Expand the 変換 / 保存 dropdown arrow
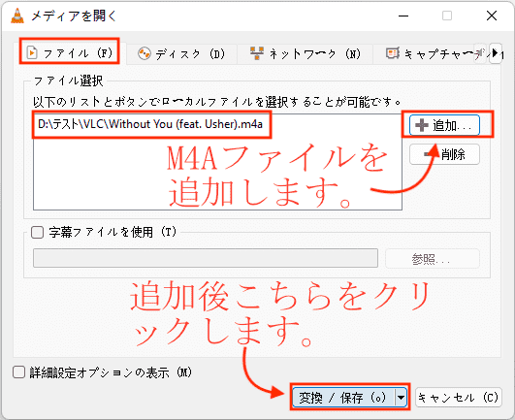515x420 pixels. coord(401,398)
